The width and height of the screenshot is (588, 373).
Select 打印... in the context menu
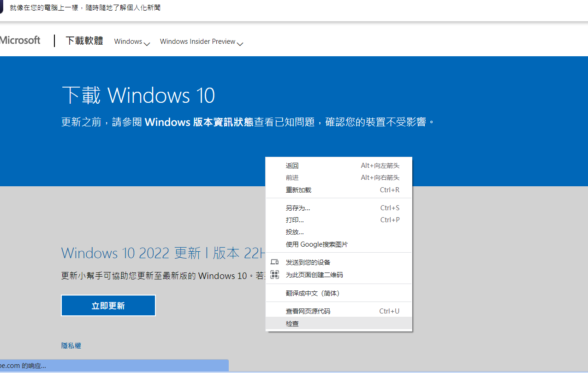tap(339, 220)
